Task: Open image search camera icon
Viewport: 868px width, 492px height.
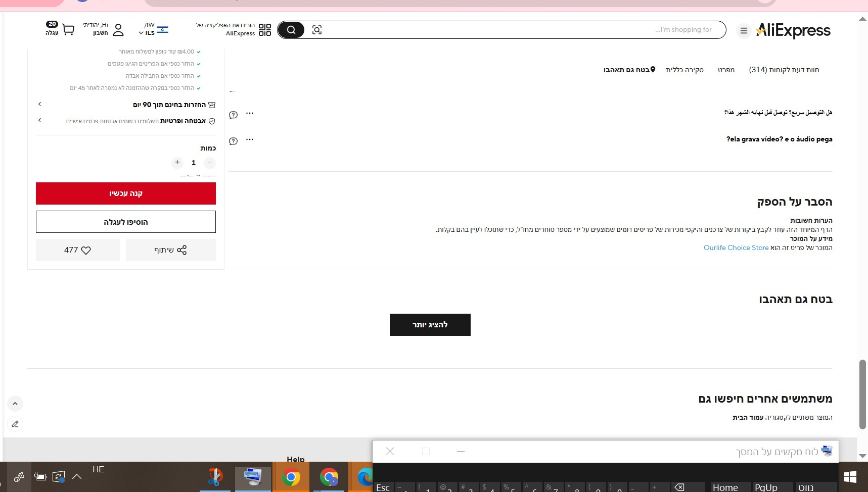Action: coord(317,30)
